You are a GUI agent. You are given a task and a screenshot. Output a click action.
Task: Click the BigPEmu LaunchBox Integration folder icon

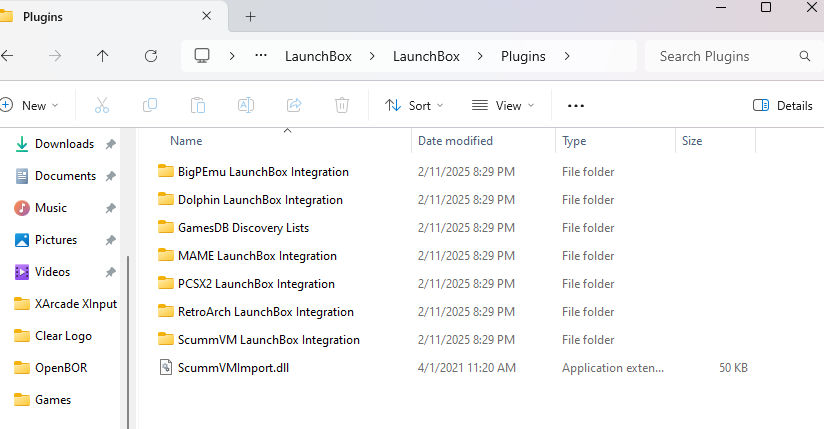click(166, 171)
